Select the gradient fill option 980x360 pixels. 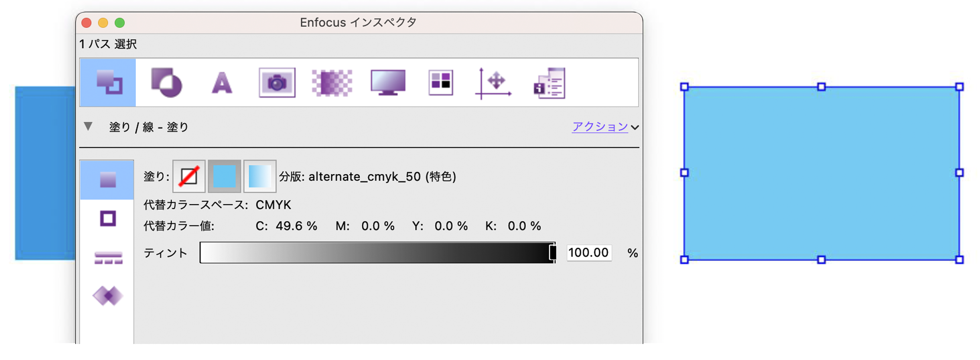click(x=260, y=176)
